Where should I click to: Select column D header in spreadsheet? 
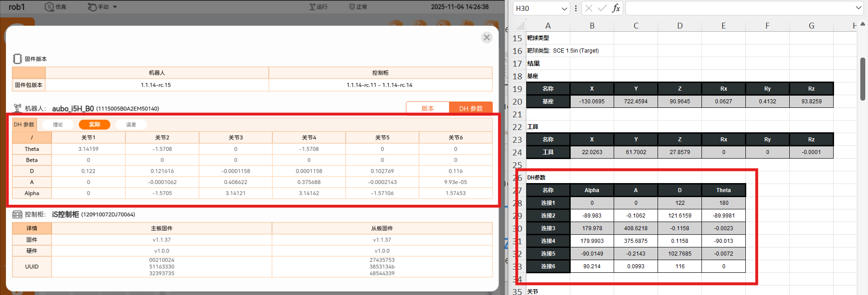[x=680, y=26]
